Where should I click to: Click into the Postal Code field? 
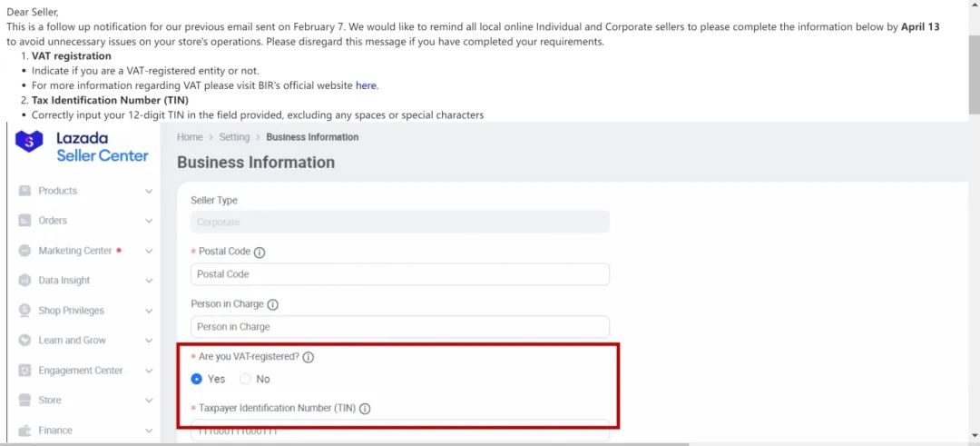pos(399,274)
